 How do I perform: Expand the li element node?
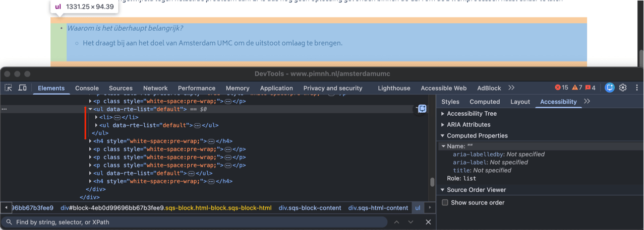tap(96, 117)
